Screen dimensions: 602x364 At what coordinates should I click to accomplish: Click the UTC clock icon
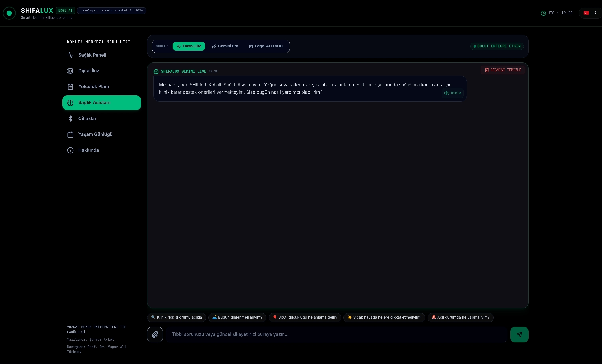click(543, 13)
